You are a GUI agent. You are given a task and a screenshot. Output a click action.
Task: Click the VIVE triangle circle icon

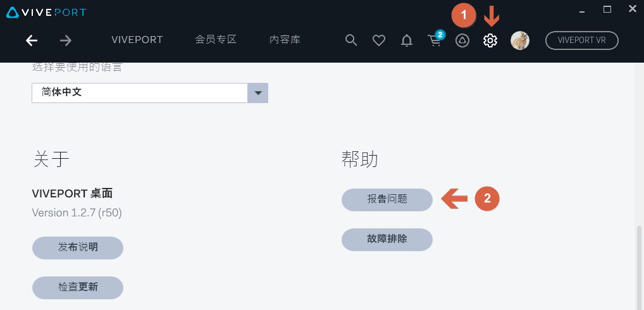click(x=462, y=40)
